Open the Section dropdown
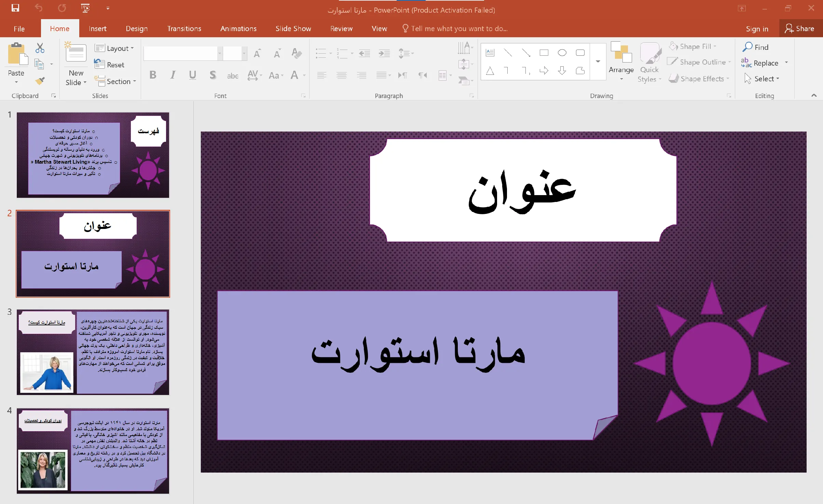This screenshot has height=504, width=823. coord(115,81)
